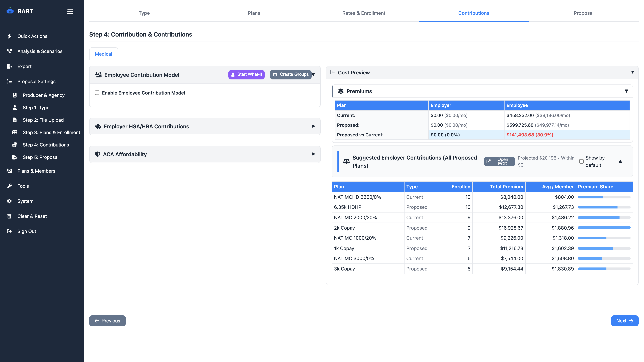
Task: Click the BART robot logo icon
Action: [x=10, y=11]
